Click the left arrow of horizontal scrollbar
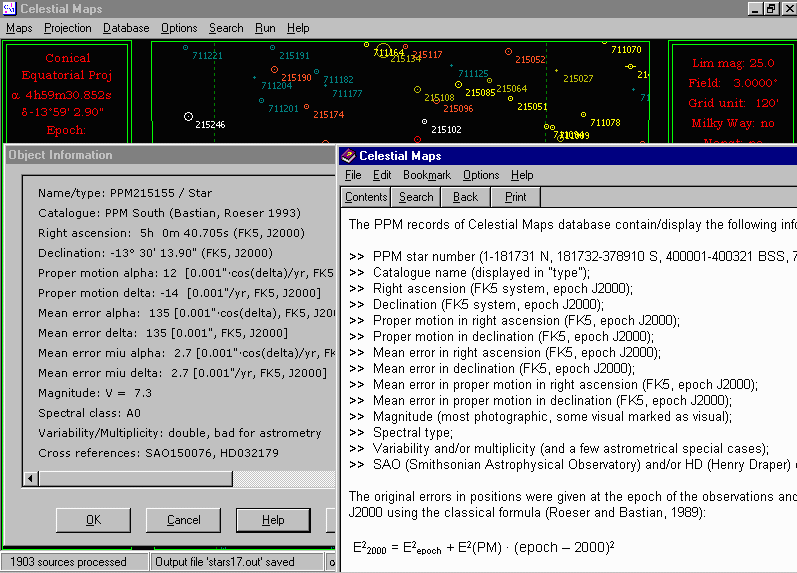 (31, 478)
